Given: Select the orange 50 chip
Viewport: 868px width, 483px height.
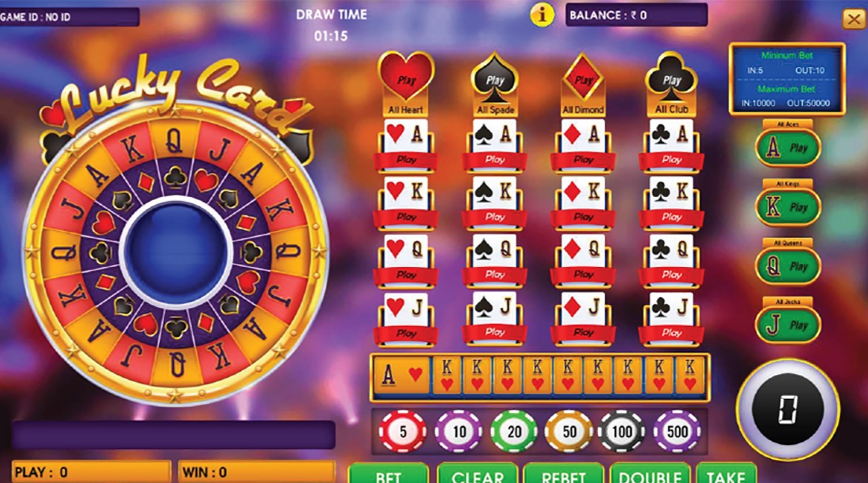Looking at the screenshot, I should (x=569, y=432).
